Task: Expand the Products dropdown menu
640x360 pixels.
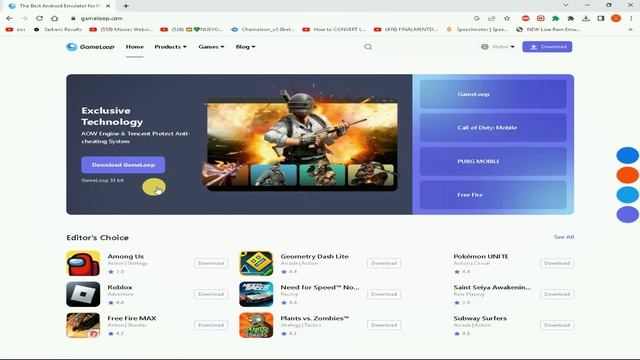Action: 170,47
